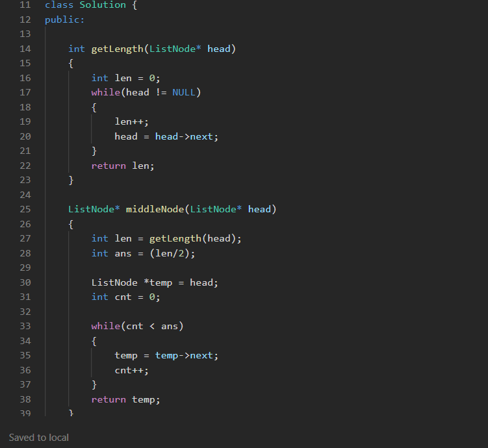Click the opening brace on line 15
488x448 pixels.
click(x=71, y=64)
